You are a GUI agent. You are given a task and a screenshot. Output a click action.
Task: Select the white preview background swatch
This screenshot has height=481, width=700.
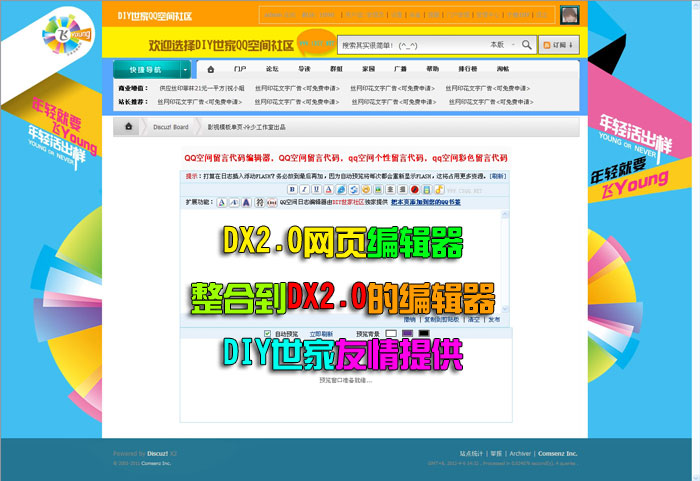pyautogui.click(x=391, y=333)
